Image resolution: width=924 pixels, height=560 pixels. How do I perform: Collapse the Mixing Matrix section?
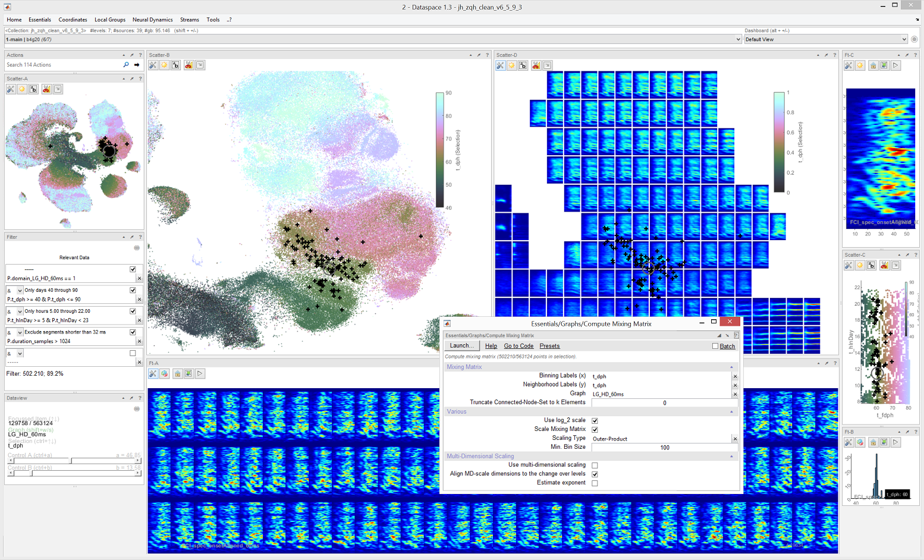pos(731,367)
